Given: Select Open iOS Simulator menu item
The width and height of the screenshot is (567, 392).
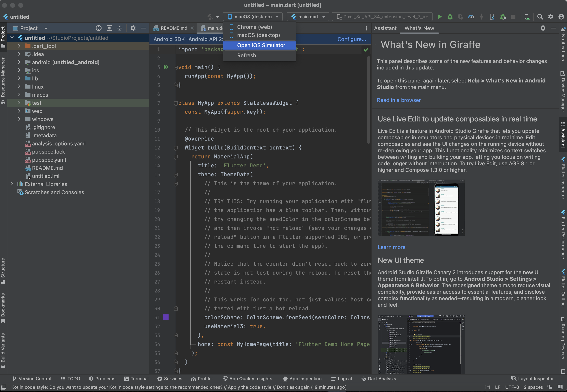Looking at the screenshot, I should (x=261, y=45).
